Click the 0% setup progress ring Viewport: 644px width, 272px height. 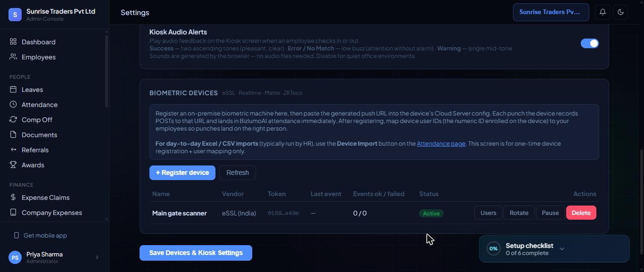(x=493, y=248)
